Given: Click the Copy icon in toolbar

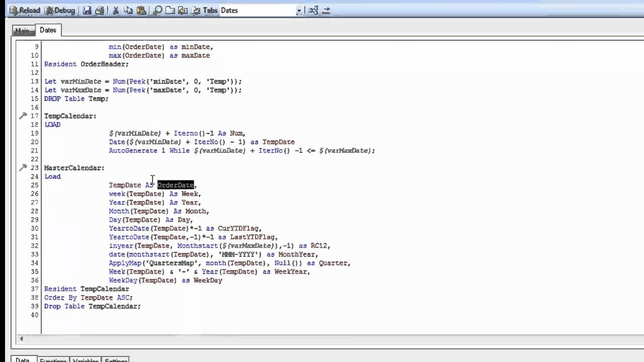Looking at the screenshot, I should click(x=128, y=10).
